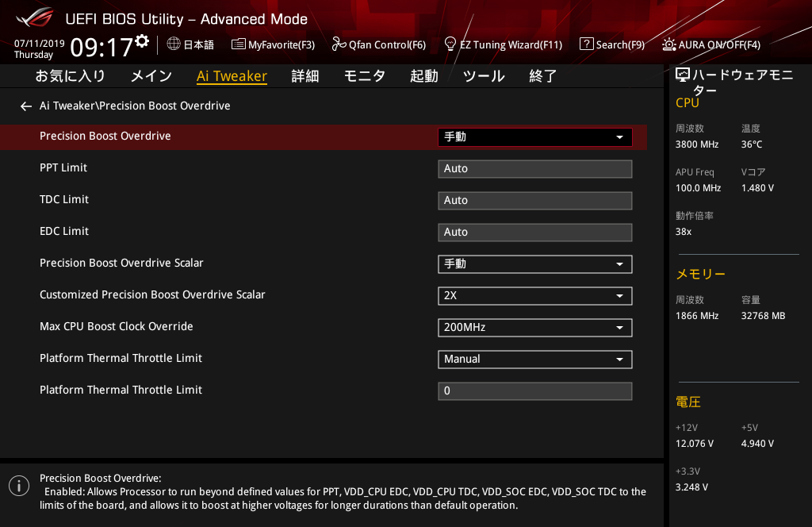Image resolution: width=812 pixels, height=527 pixels.
Task: Select the TDC Limit label
Action: pyautogui.click(x=64, y=199)
